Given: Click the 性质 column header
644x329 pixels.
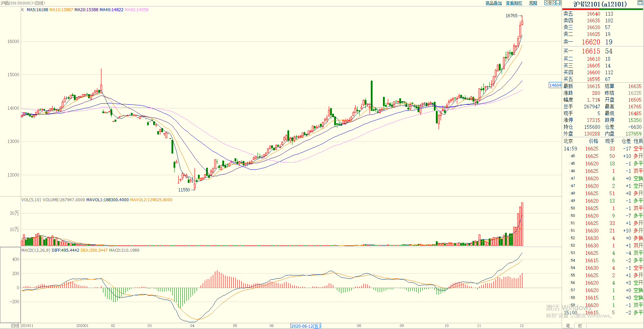Looking at the screenshot, I should point(638,141).
